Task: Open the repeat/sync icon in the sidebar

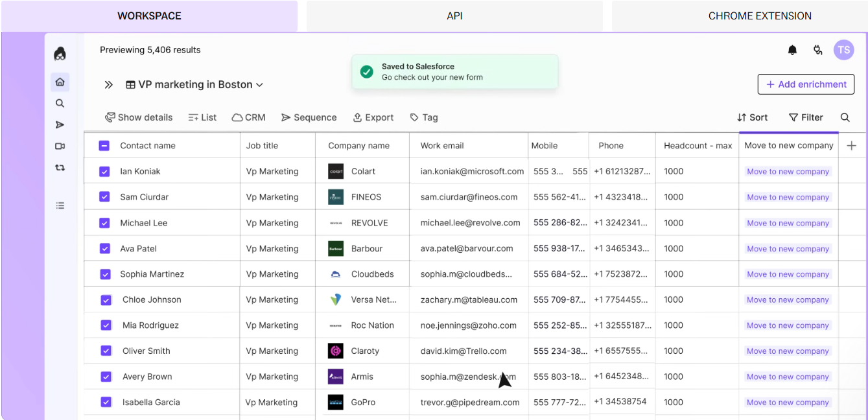Action: coord(60,167)
